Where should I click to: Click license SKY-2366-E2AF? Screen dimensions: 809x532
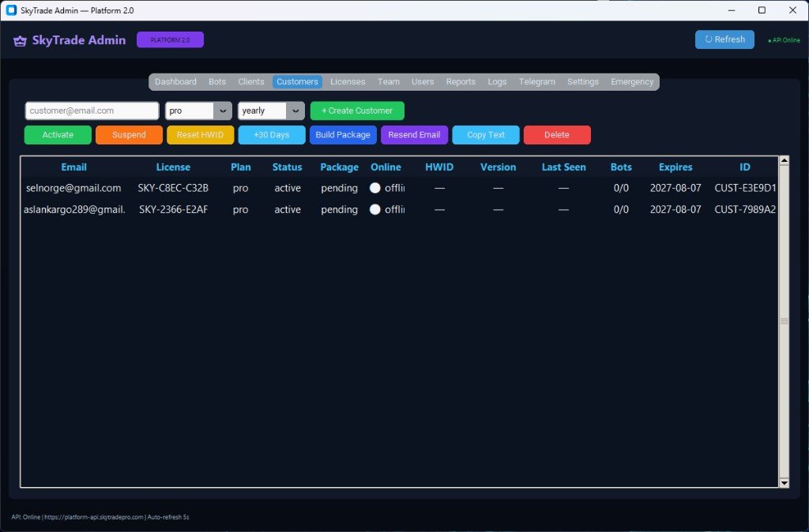(x=173, y=209)
